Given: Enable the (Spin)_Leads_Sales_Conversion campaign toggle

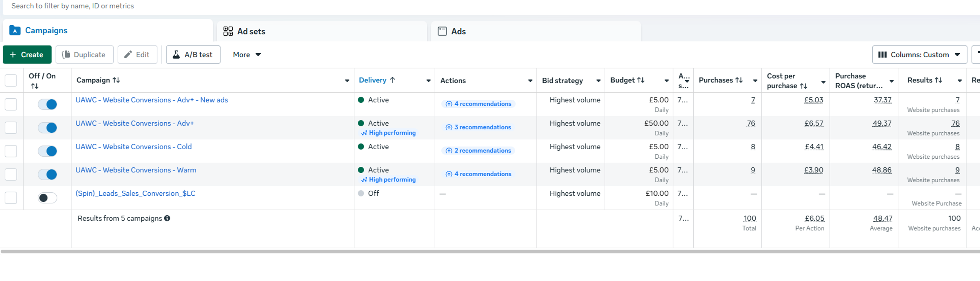Looking at the screenshot, I should pos(47,198).
